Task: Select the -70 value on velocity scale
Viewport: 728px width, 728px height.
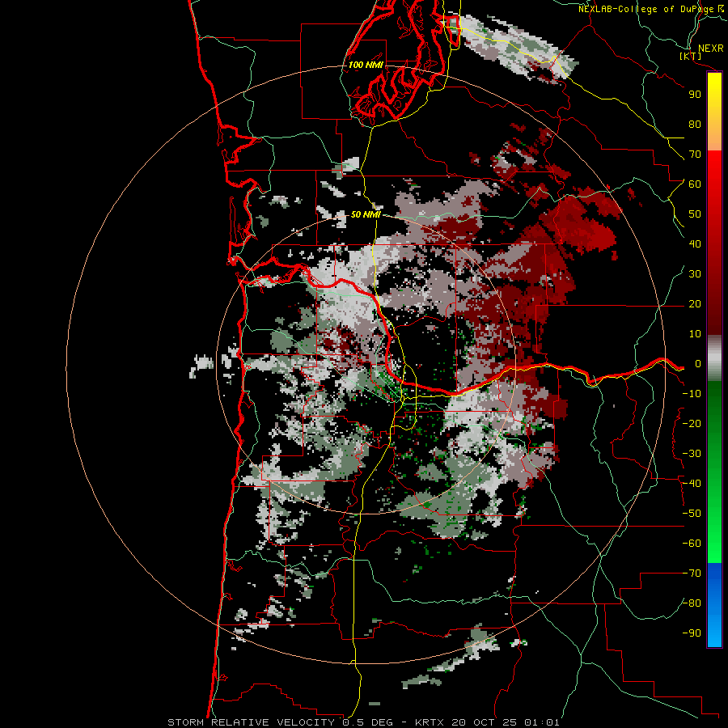Action: click(x=692, y=574)
